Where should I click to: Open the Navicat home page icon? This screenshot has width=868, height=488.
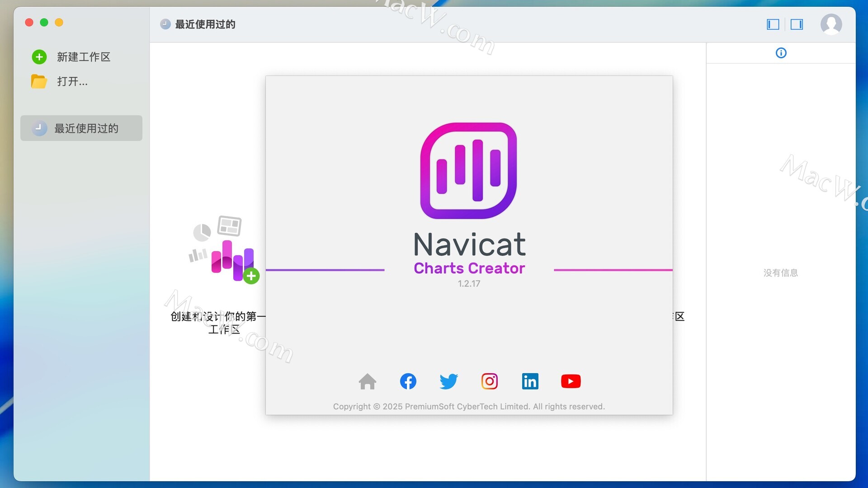click(367, 381)
